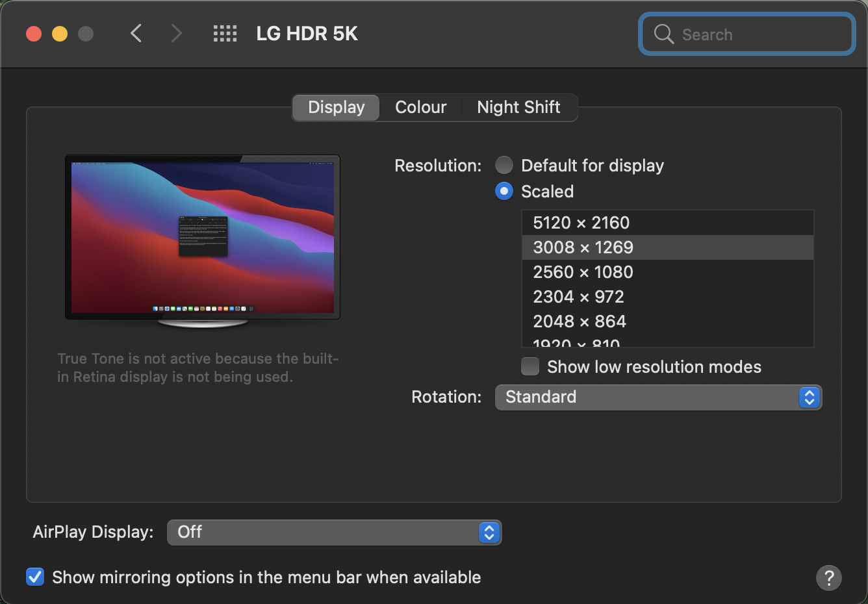Open help with question mark button
This screenshot has height=604, width=868.
pos(828,577)
